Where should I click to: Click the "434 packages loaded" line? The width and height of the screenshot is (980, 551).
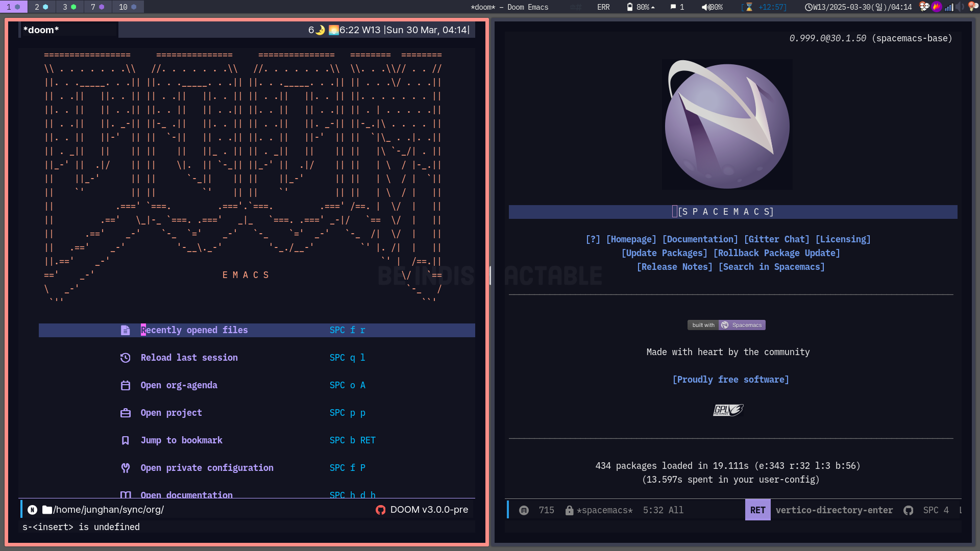[x=728, y=466]
